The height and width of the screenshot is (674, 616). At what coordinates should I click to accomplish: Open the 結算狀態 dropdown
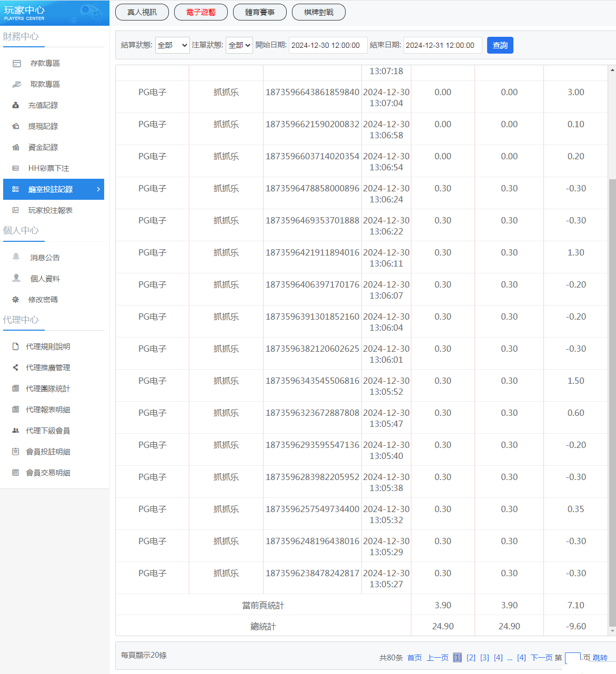pos(172,45)
